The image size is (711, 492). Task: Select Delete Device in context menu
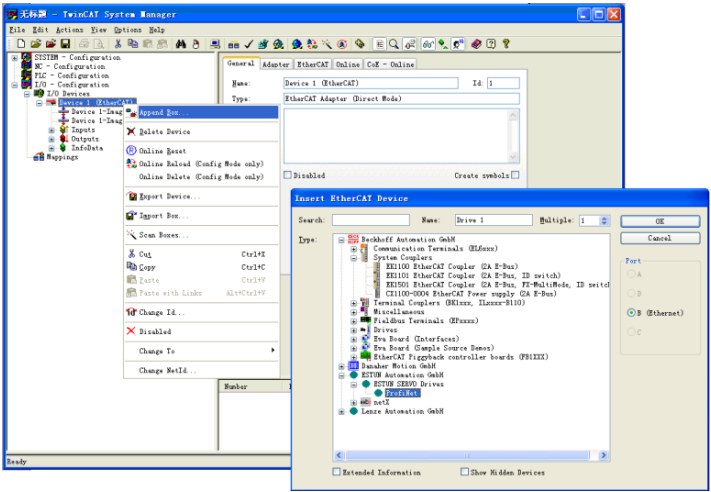point(202,132)
